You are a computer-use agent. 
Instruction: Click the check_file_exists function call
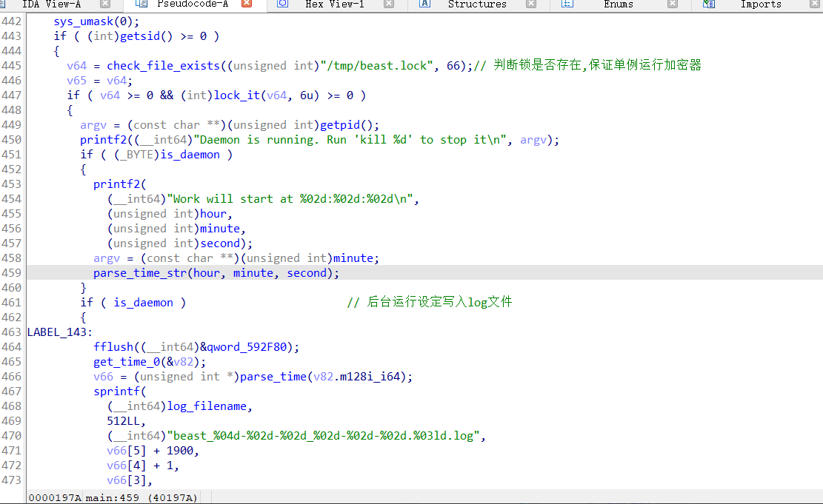coord(163,66)
